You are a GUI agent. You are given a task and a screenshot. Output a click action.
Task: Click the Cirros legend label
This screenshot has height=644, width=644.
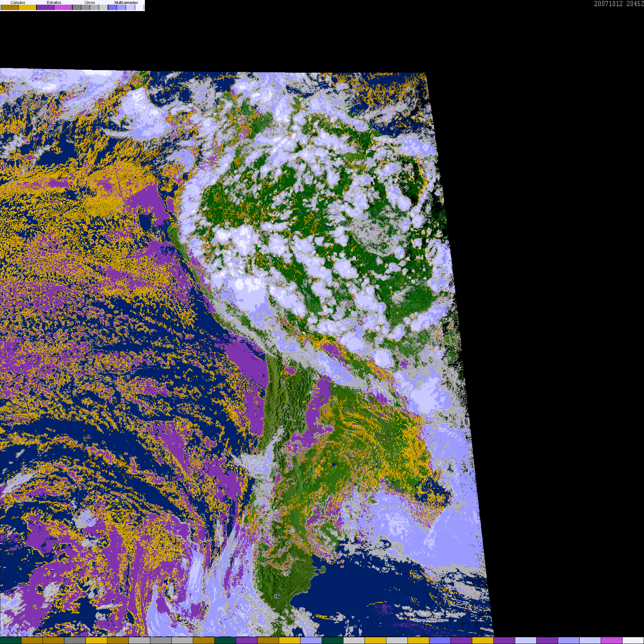click(90, 3)
